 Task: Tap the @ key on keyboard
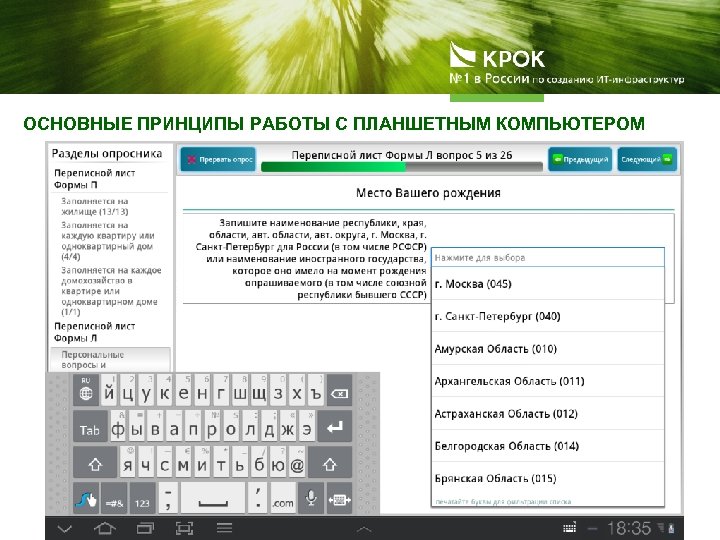[x=297, y=462]
